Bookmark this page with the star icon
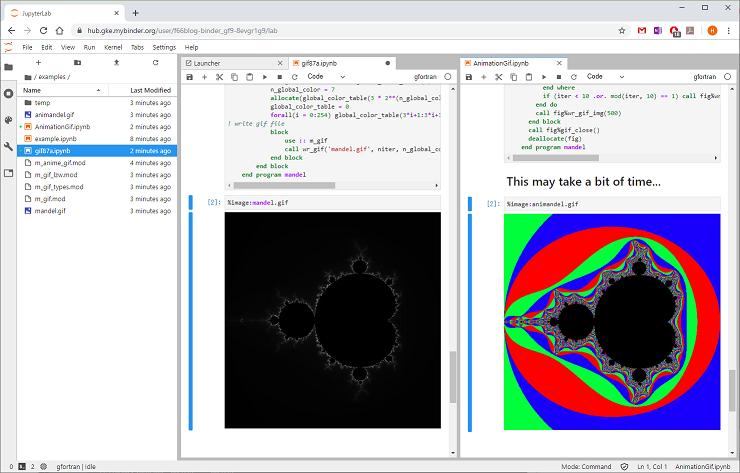 pos(622,31)
